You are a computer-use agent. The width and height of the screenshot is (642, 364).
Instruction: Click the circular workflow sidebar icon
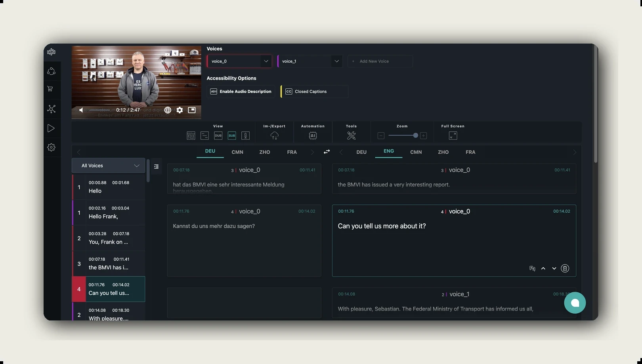coord(51,71)
